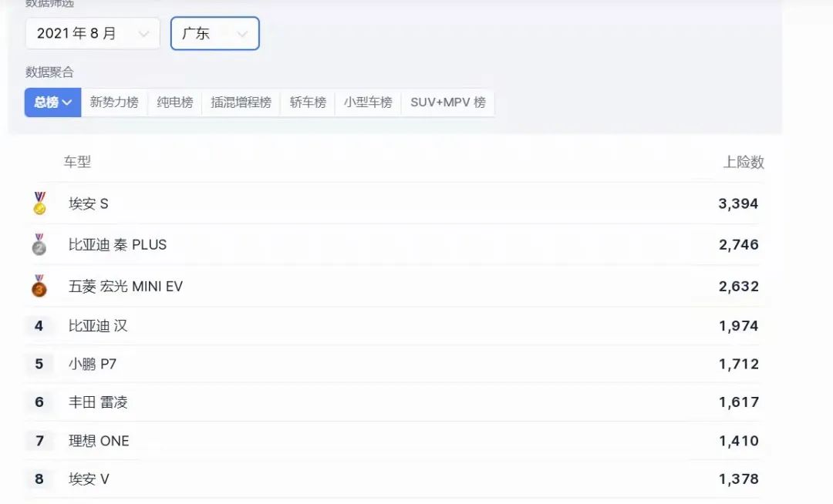Select the SUV+MPV 榜 tab

(448, 102)
